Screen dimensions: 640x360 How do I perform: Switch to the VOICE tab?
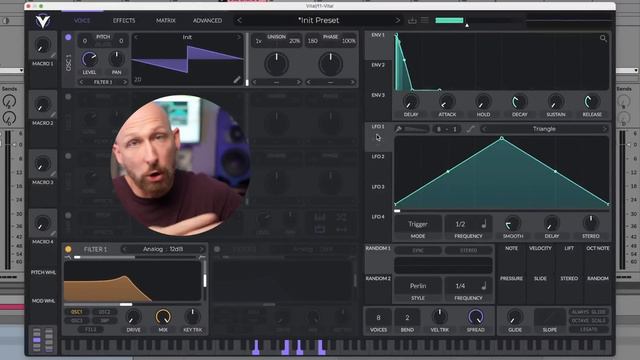tap(82, 20)
